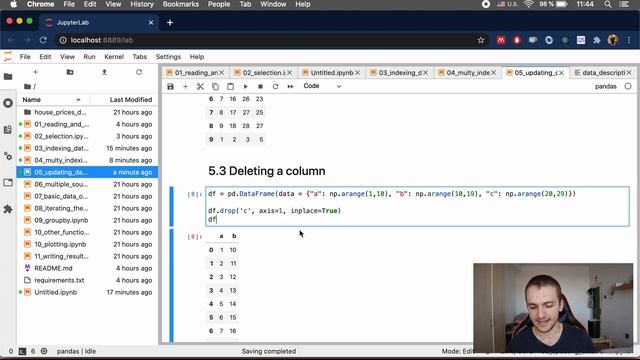The image size is (640, 360).
Task: Bookmark this page with the star icon
Action: tap(481, 40)
